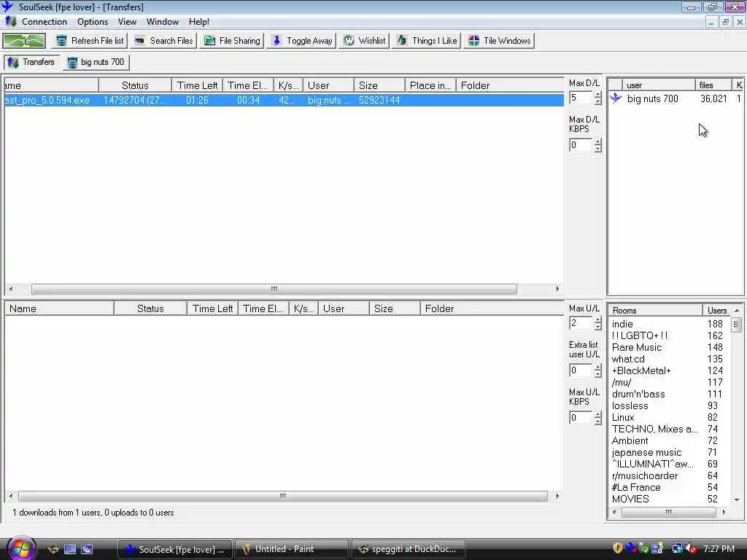
Task: Sort downloads by Time Left column
Action: (197, 85)
